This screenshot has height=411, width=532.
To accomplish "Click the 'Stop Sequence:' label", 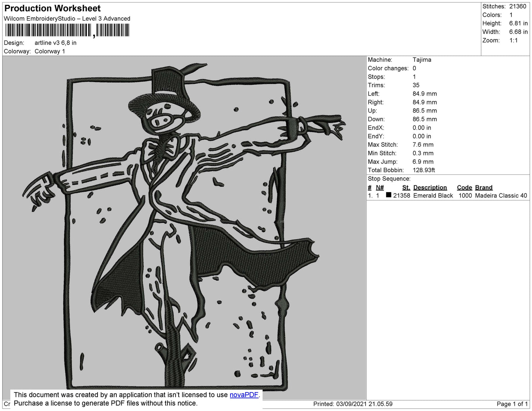I will click(x=389, y=178).
